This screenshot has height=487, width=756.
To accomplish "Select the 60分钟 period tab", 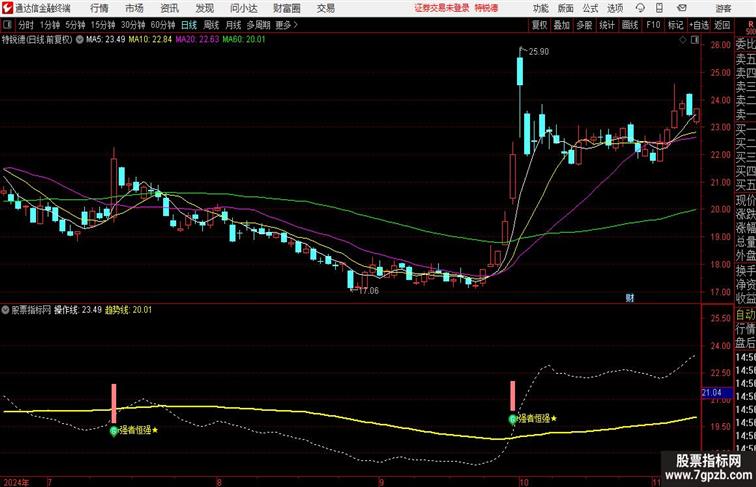I will 162,25.
